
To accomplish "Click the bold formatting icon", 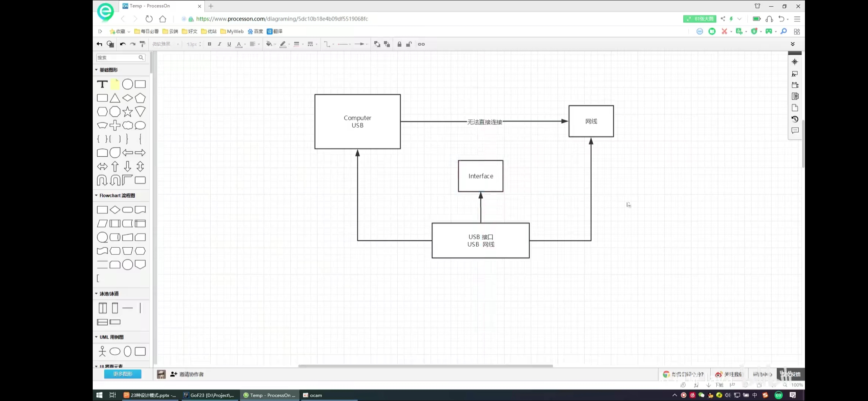I will click(209, 44).
